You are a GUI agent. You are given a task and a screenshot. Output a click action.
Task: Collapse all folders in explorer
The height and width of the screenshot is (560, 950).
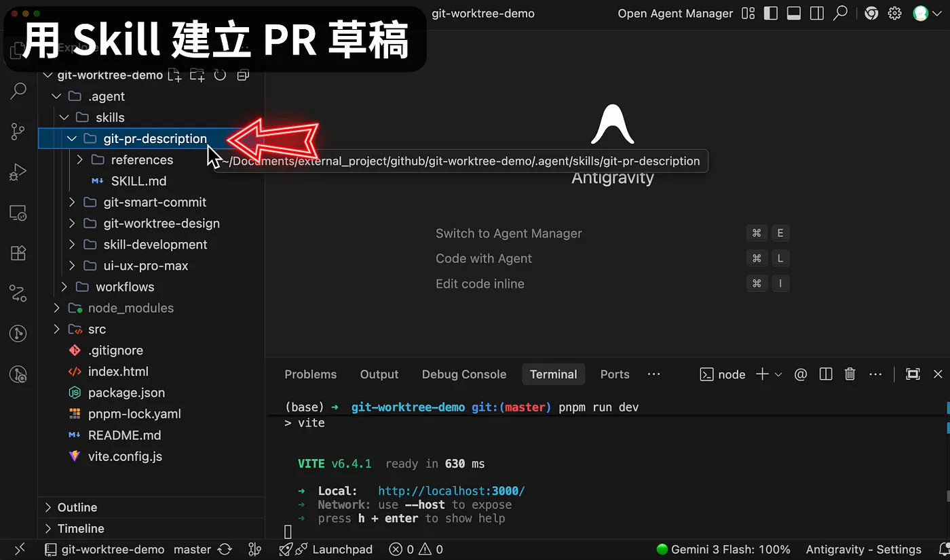[x=243, y=75]
